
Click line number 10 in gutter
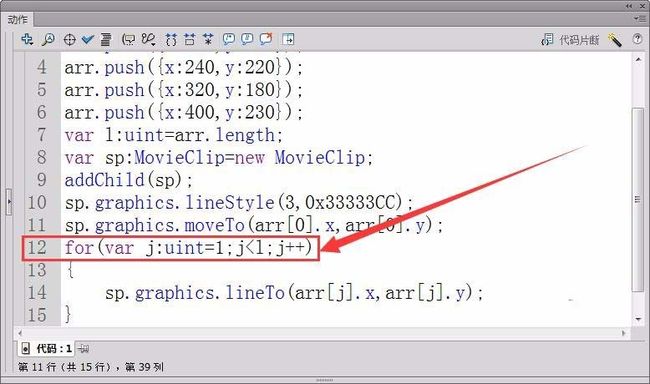tap(37, 203)
